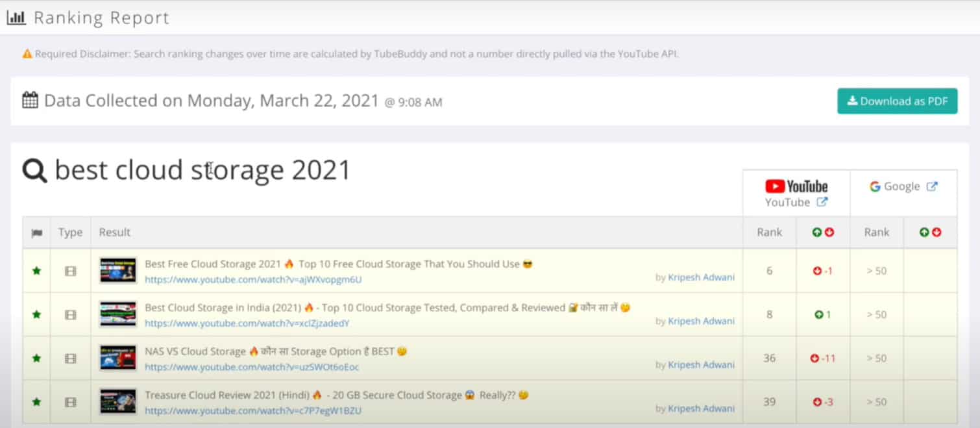Click Kripesh Adwani in Treasure Cloud Review row
This screenshot has height=428, width=980.
click(x=702, y=409)
